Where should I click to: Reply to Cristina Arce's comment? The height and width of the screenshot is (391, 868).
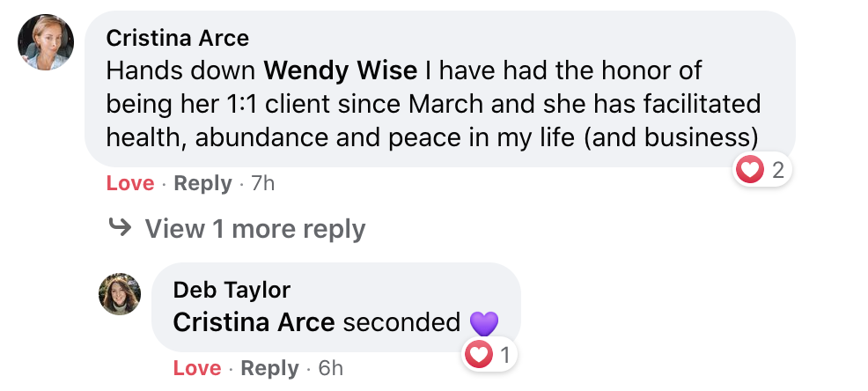coord(202,183)
